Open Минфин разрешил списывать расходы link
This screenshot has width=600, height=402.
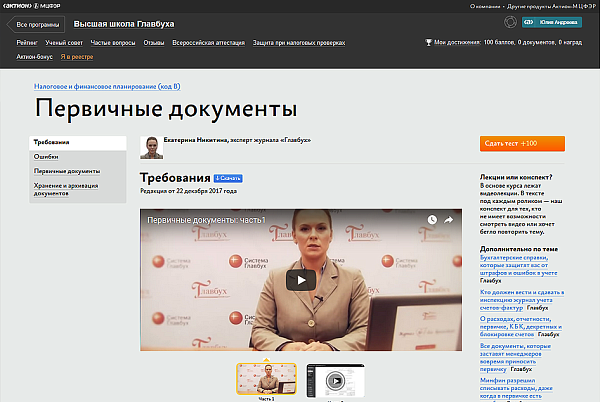[x=516, y=388]
